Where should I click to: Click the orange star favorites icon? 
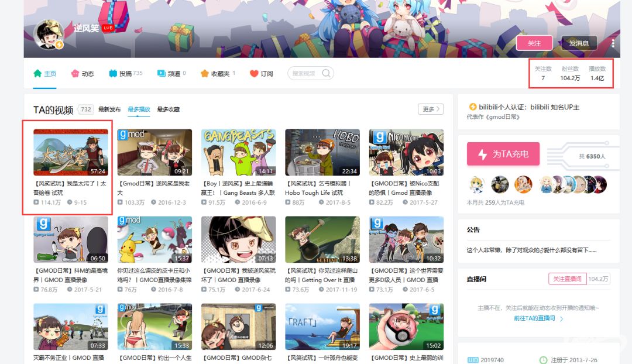point(205,73)
